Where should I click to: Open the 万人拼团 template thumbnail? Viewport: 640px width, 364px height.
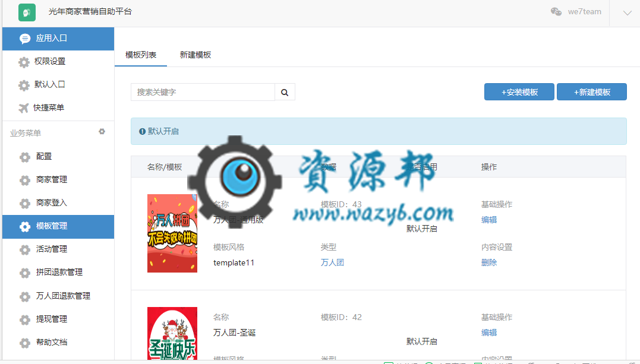(x=172, y=233)
